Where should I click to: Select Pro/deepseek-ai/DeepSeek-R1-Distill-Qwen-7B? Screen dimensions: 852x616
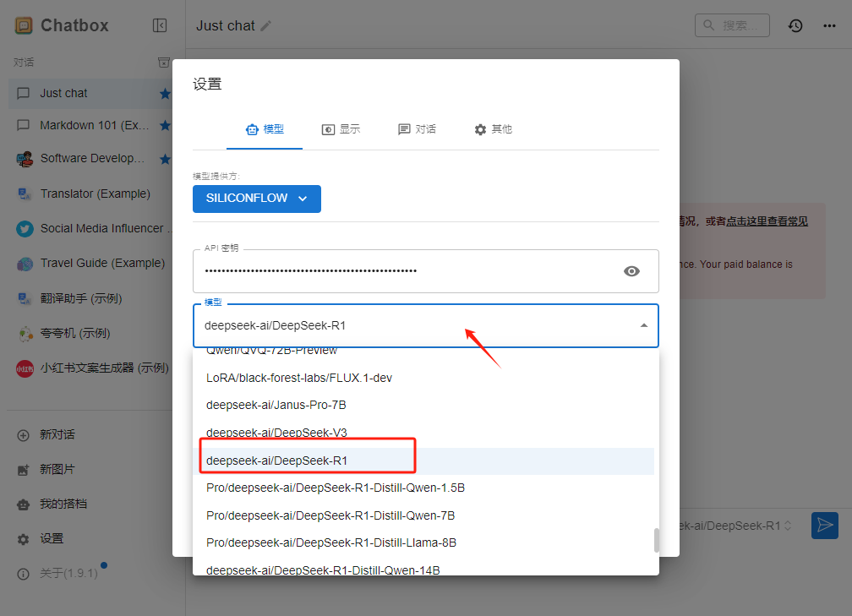423,515
